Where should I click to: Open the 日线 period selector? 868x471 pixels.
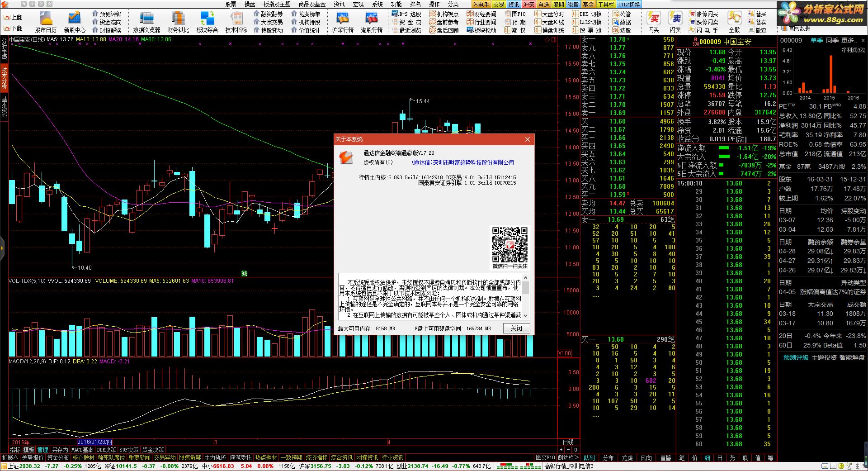click(568, 442)
